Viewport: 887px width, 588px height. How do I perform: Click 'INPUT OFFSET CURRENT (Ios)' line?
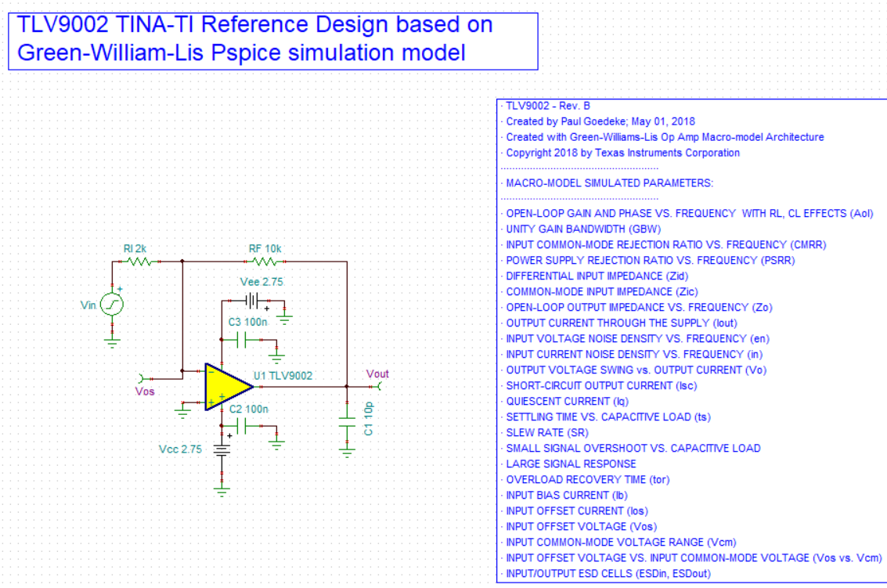pyautogui.click(x=577, y=511)
